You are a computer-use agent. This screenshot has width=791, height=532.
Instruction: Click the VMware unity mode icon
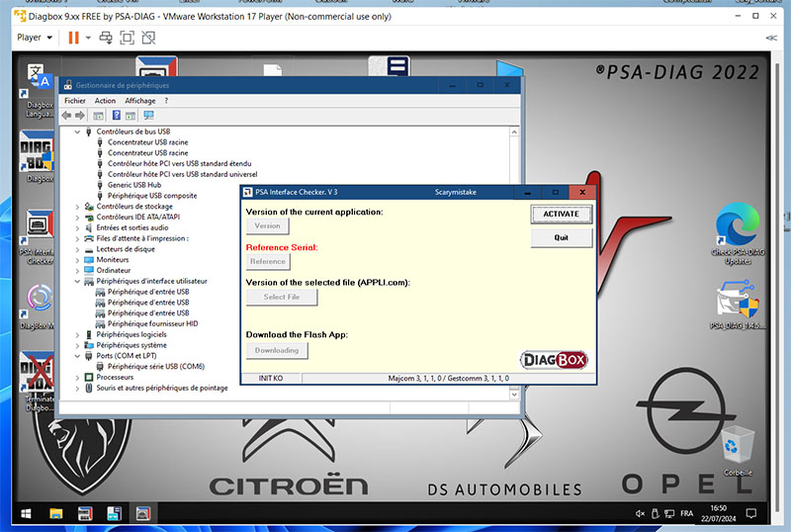click(148, 38)
